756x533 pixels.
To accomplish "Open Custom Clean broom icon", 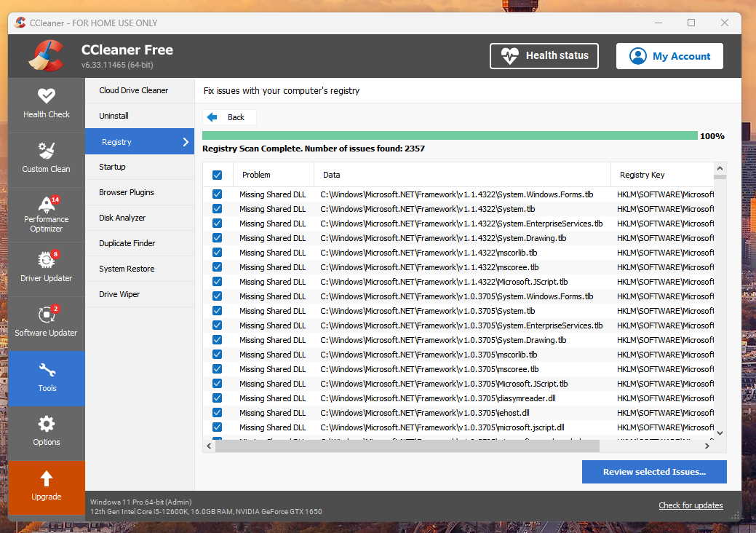I will tap(47, 151).
